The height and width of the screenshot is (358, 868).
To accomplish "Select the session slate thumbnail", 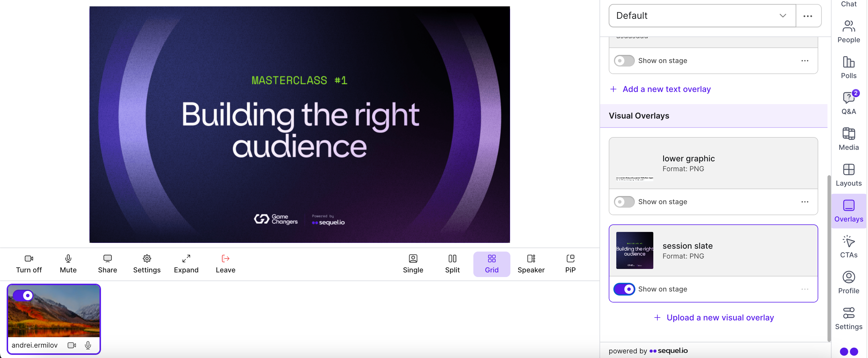I will click(x=635, y=250).
